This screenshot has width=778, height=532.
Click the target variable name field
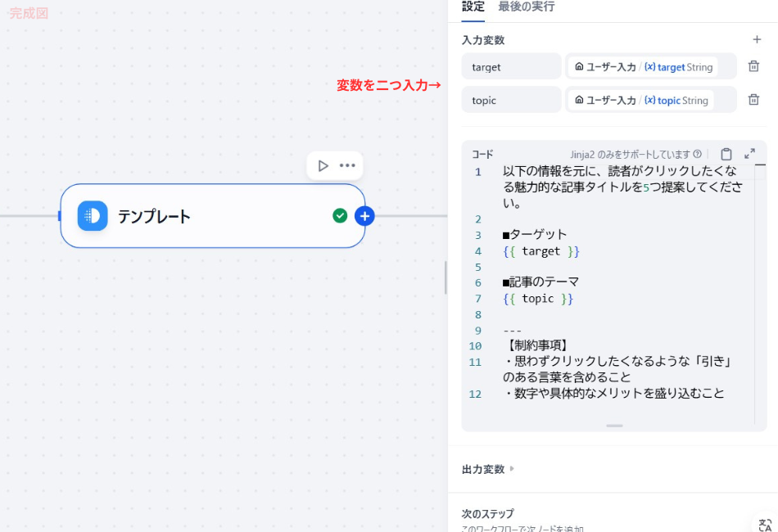coord(511,66)
